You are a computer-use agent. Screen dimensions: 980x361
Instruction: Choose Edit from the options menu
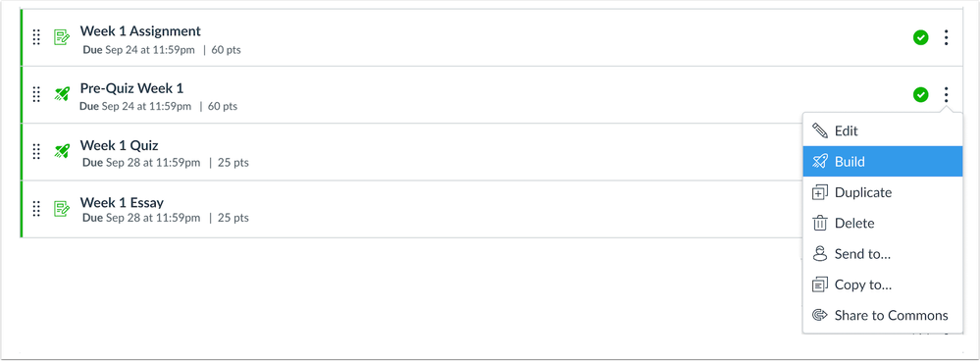point(883,131)
